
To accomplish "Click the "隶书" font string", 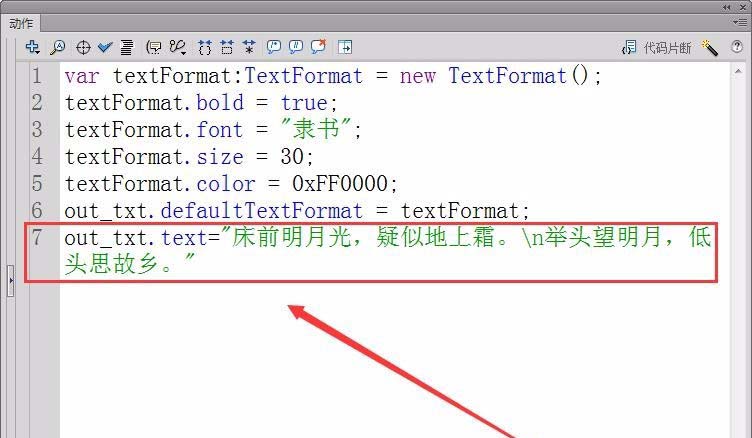I will [x=316, y=130].
